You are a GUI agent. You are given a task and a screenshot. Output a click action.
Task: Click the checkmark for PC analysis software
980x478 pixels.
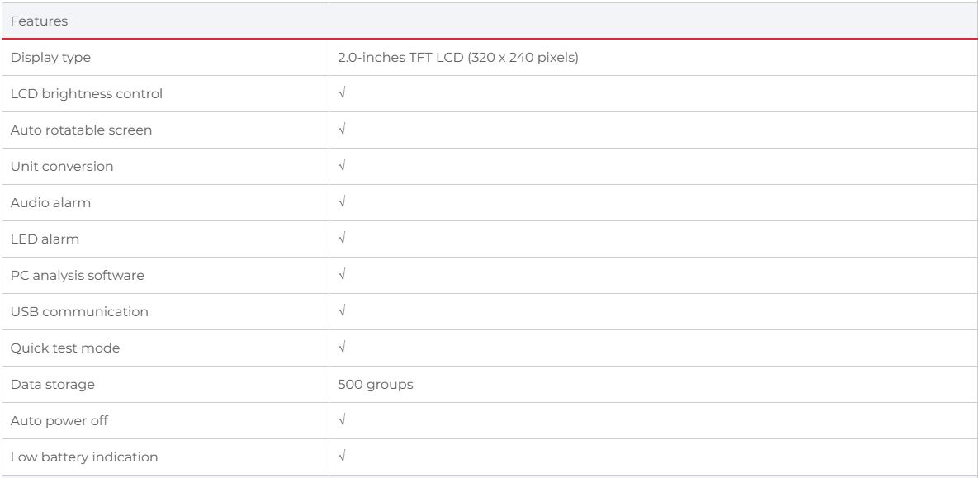(x=342, y=276)
